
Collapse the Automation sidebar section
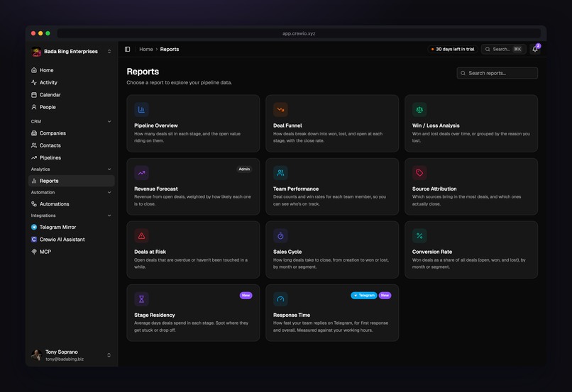point(109,192)
